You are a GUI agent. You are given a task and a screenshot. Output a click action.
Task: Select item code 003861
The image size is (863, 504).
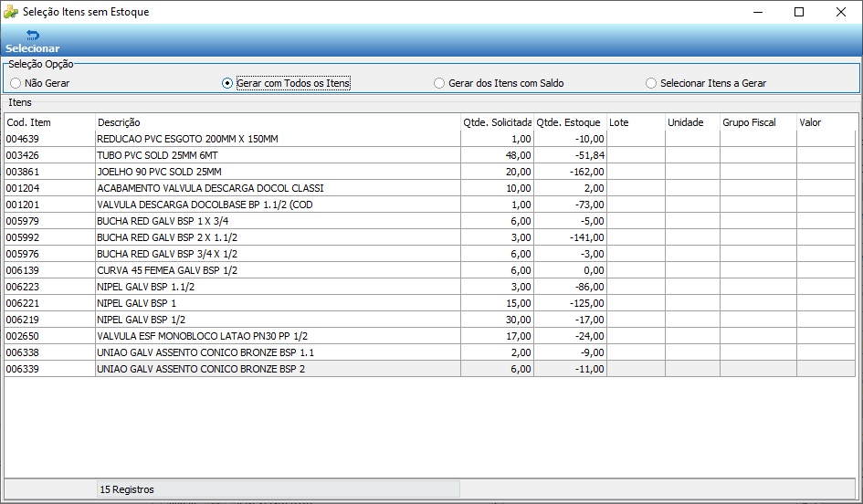(23, 172)
